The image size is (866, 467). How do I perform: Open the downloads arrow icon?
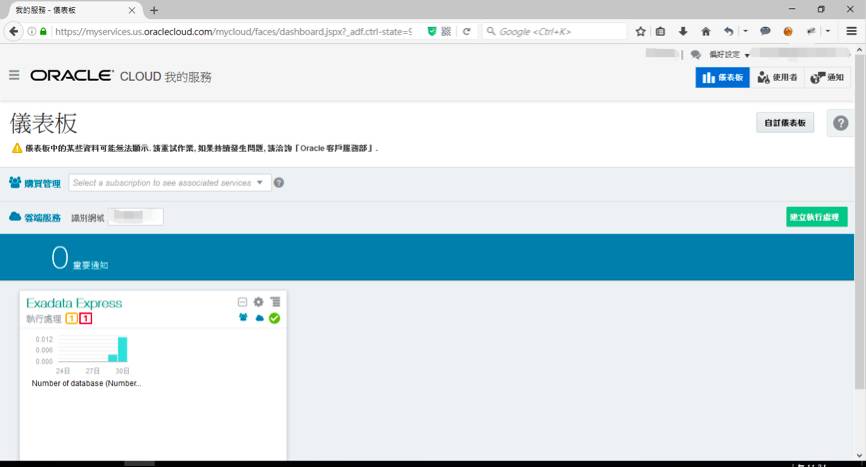point(683,31)
